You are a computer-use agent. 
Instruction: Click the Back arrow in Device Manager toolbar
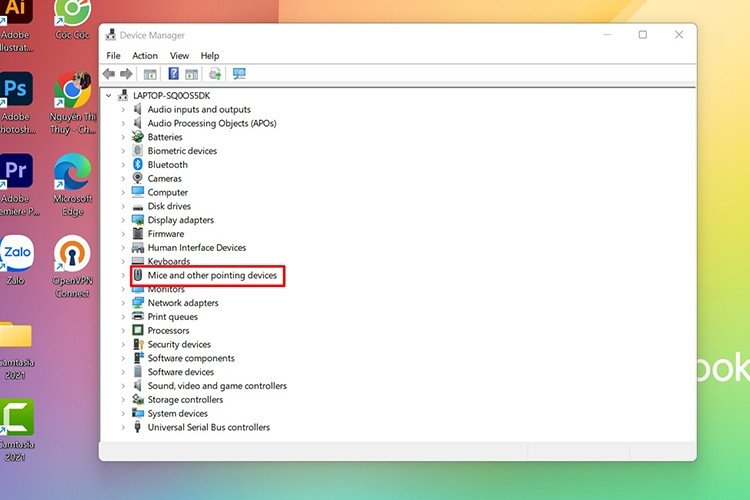pyautogui.click(x=109, y=74)
